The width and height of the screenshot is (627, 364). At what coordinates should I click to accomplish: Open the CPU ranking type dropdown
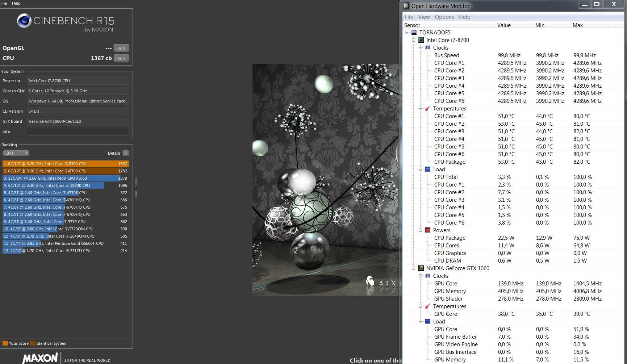click(16, 153)
